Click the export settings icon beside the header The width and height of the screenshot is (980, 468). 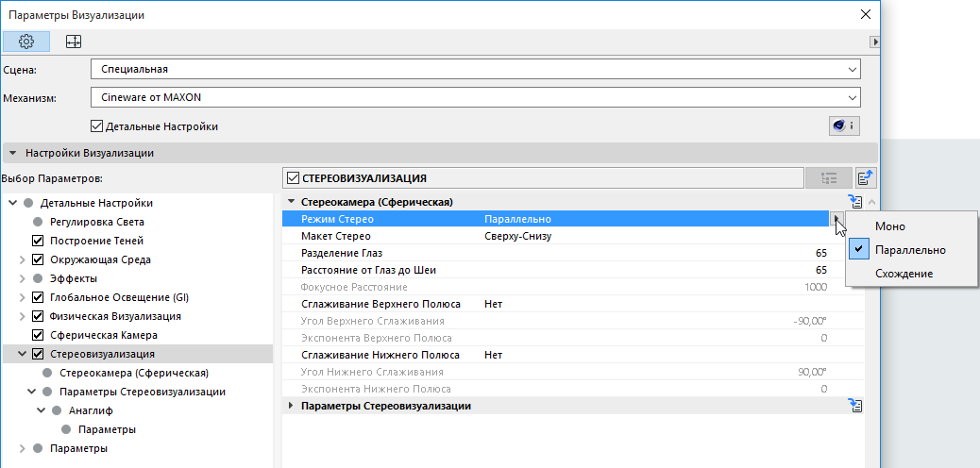[866, 178]
